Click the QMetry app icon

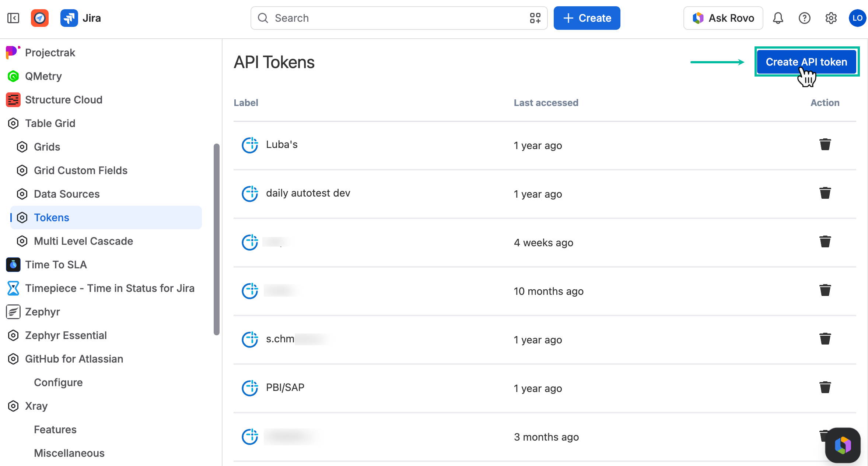coord(13,76)
